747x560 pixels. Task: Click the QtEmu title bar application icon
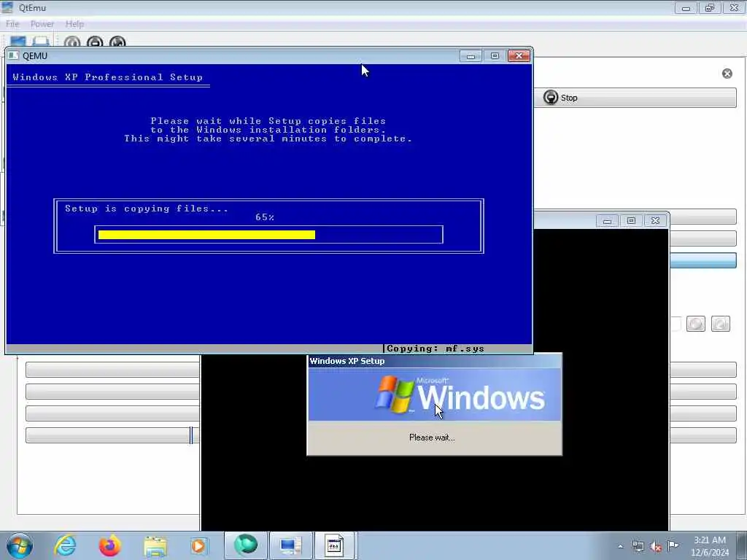tap(7, 7)
